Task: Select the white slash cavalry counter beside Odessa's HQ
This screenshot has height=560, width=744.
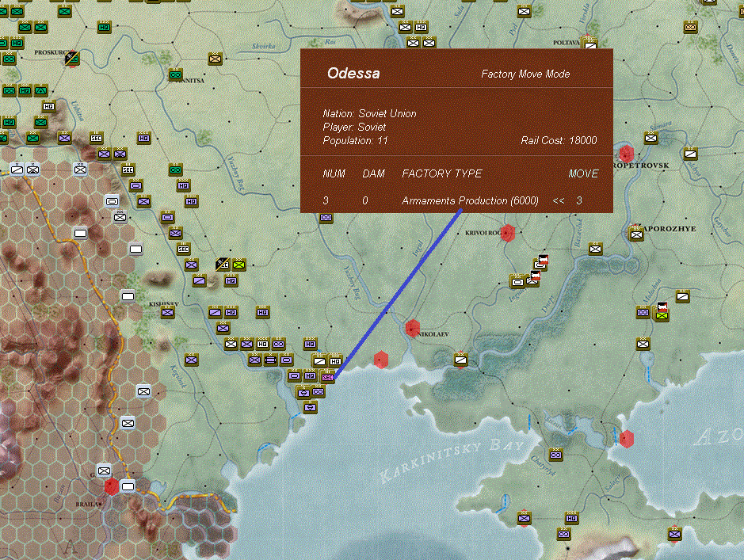Action: coord(319,360)
